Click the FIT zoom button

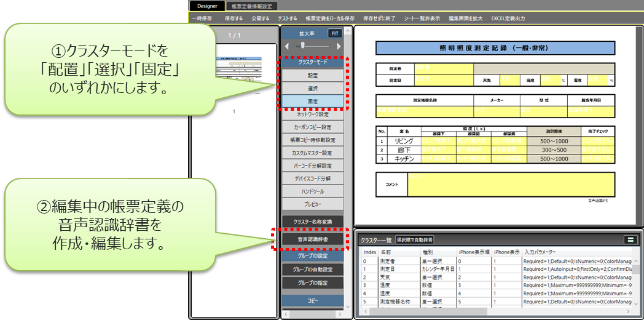tap(335, 34)
